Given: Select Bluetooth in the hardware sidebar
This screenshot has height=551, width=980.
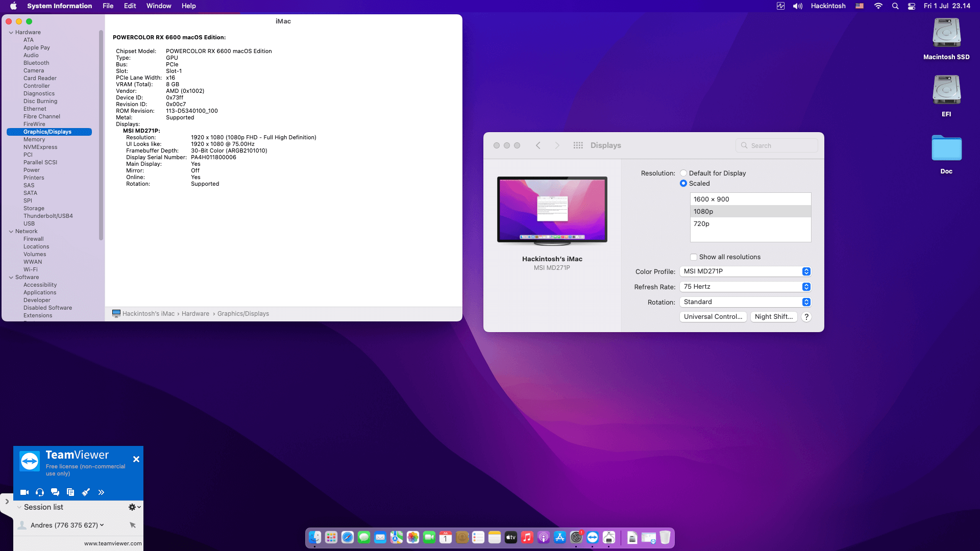Looking at the screenshot, I should 36,63.
